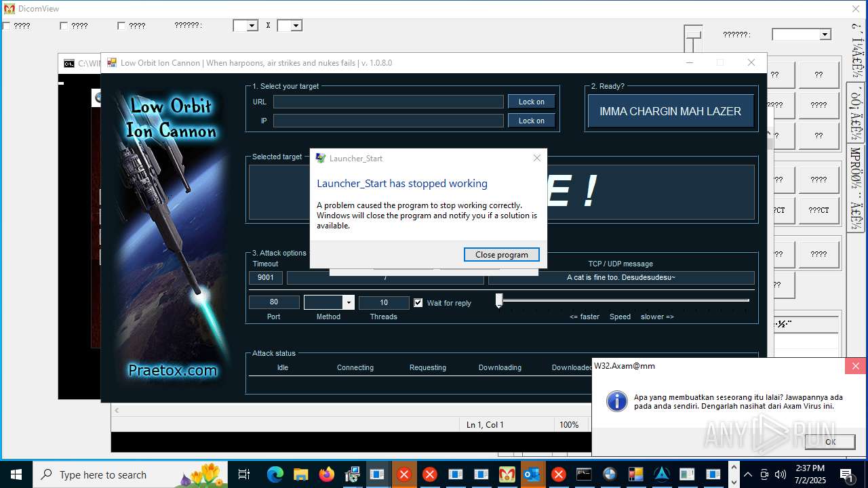Click the round blue-white taskbar icon
This screenshot has width=868, height=488.
610,474
